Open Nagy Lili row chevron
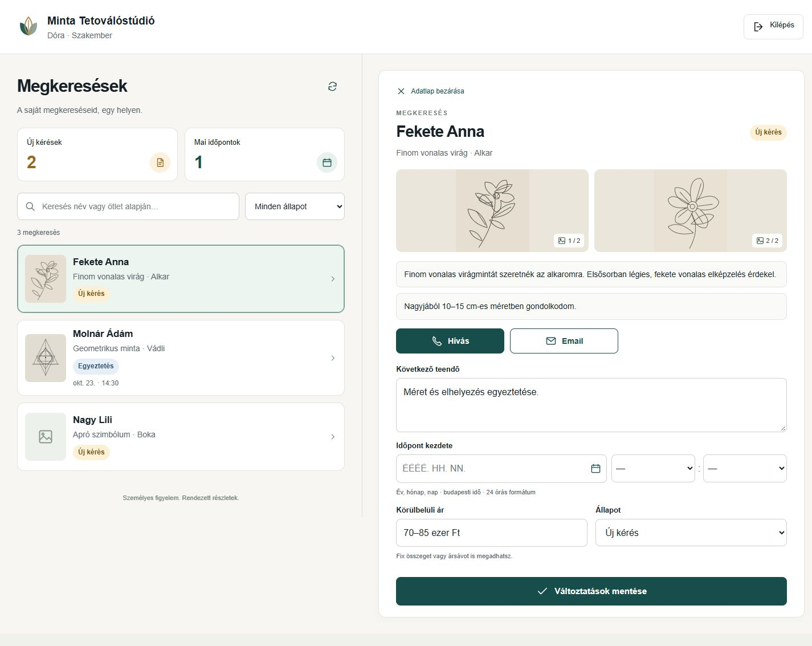The image size is (812, 646). tap(333, 437)
